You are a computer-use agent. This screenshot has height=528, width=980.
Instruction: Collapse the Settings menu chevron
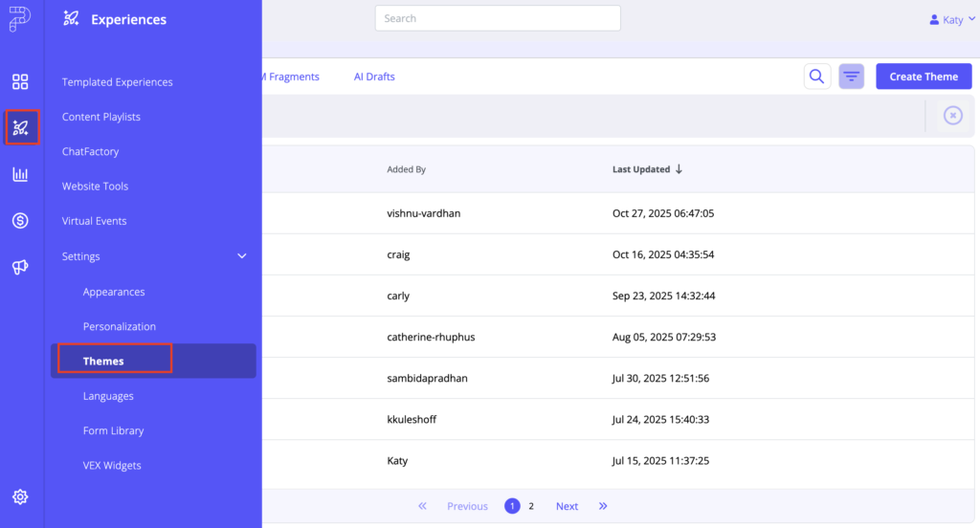[x=242, y=256]
